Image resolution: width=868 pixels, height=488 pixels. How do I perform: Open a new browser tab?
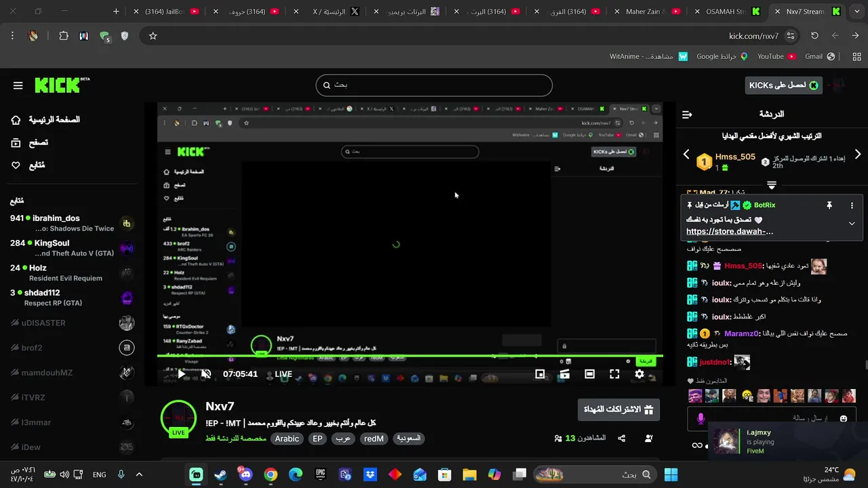116,12
